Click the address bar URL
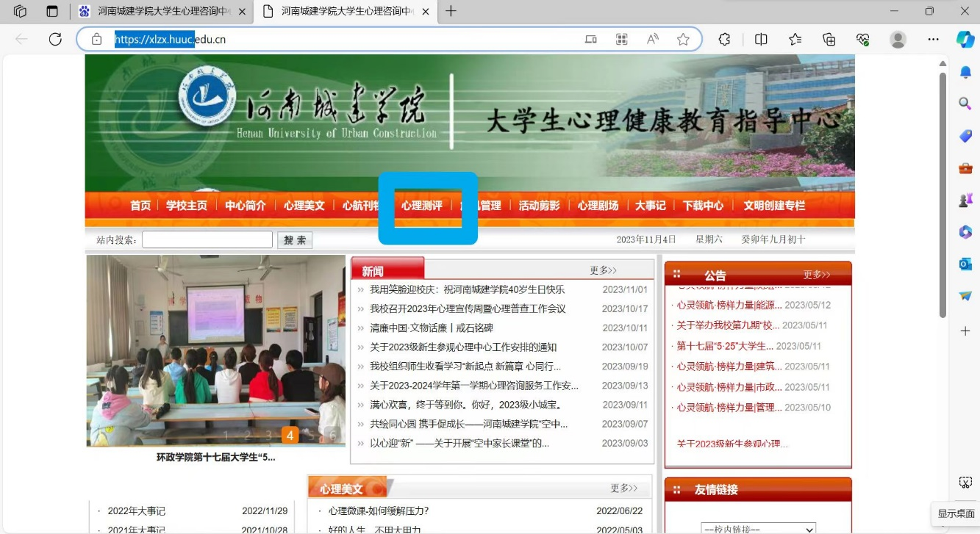 [x=170, y=40]
